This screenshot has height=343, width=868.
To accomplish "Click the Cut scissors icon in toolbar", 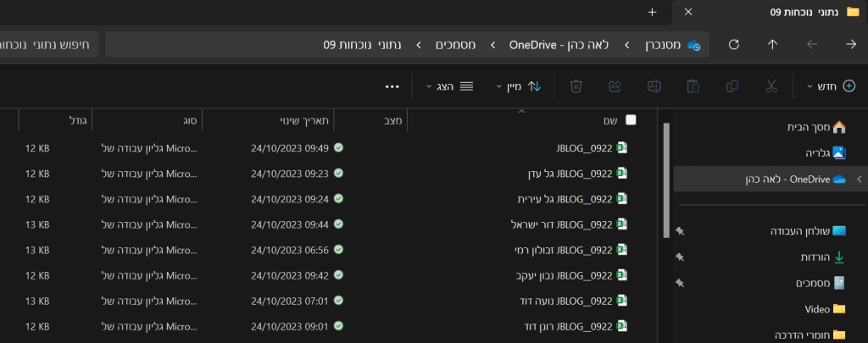I will click(771, 86).
